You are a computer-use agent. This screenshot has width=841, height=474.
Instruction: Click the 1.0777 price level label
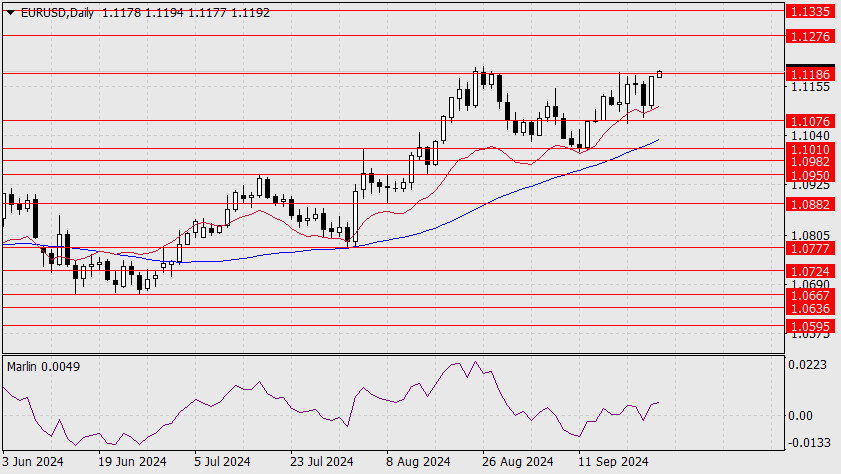810,249
